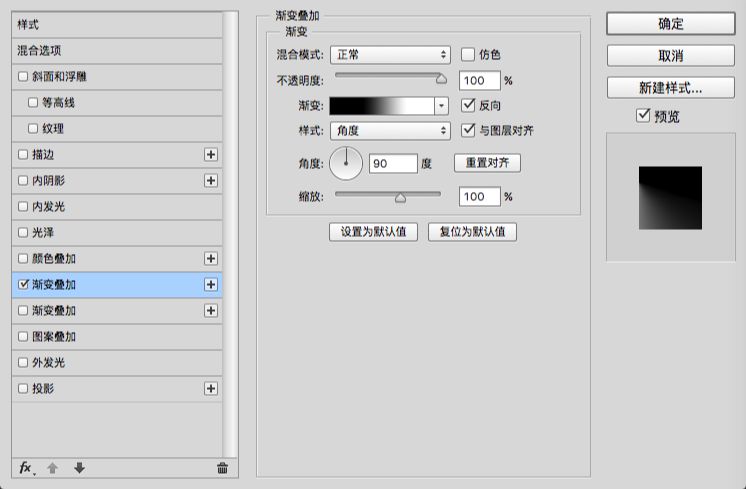Image resolution: width=746 pixels, height=489 pixels.
Task: Click the 复位为默认值 button
Action: coord(472,232)
